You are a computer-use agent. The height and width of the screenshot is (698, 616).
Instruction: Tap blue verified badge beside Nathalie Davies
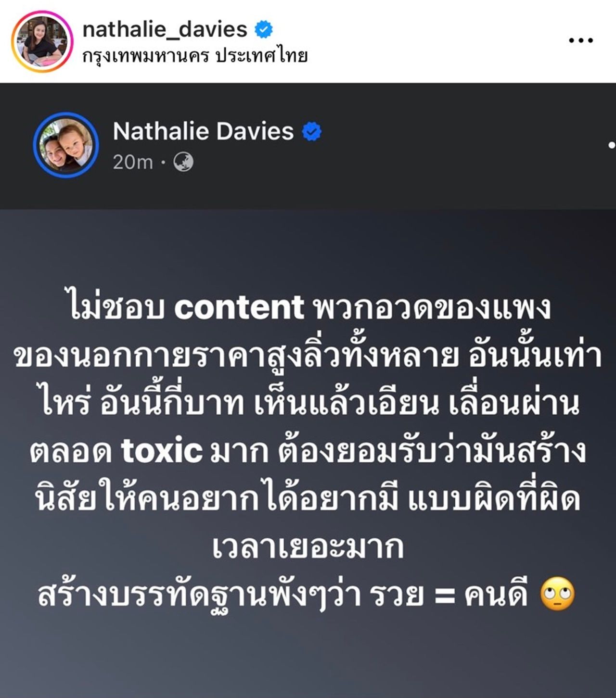click(312, 132)
